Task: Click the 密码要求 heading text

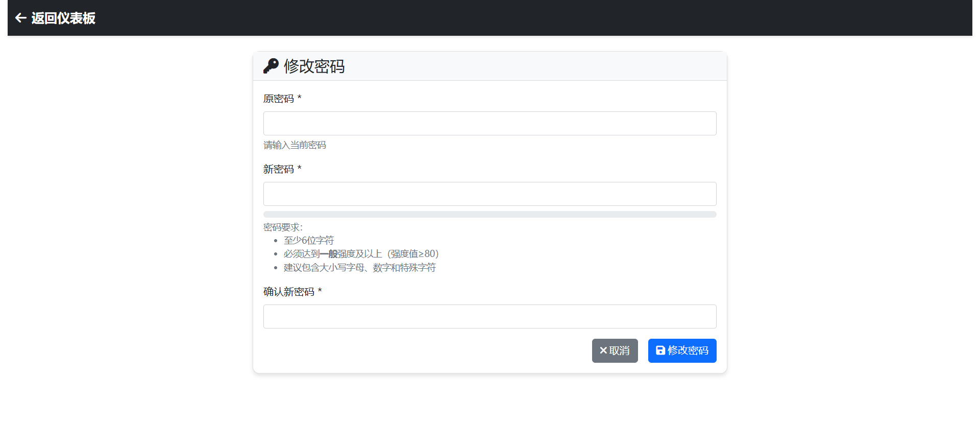Action: (283, 227)
